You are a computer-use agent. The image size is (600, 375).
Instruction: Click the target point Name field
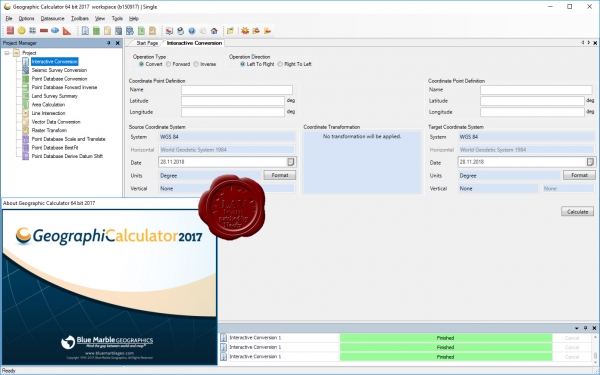coord(536,90)
